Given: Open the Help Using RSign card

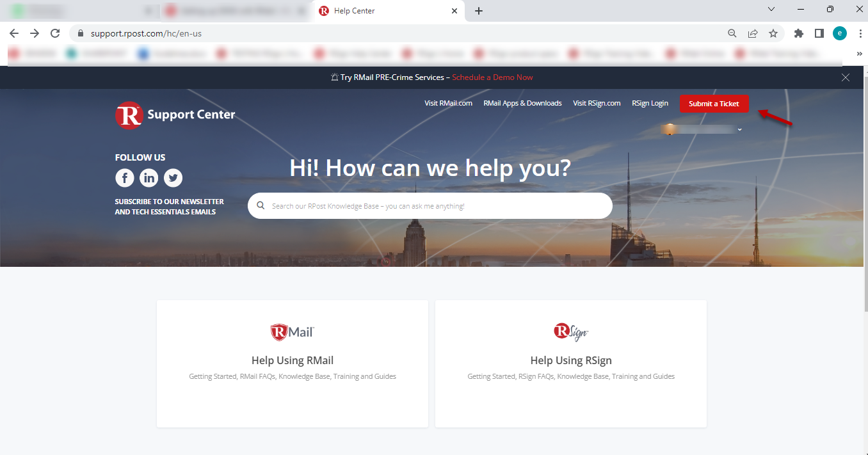Looking at the screenshot, I should 571,363.
